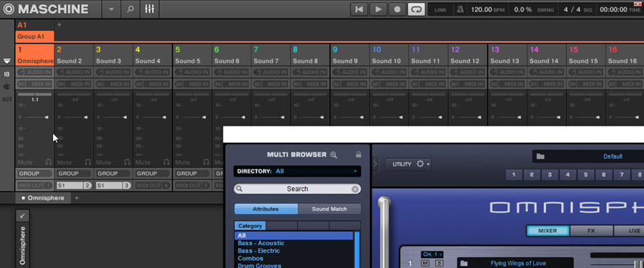Viewport: 644px width, 268px height.
Task: Mute the Sound 4 channel
Action: click(x=143, y=163)
